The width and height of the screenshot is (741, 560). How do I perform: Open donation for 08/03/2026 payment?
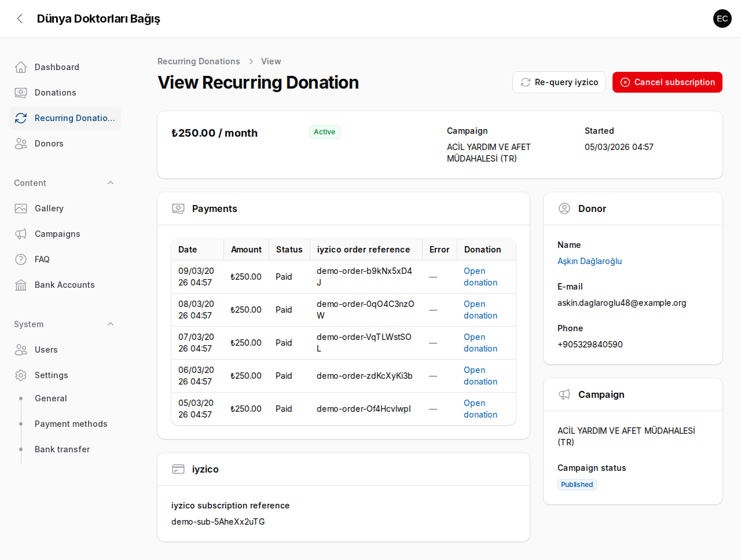point(480,310)
